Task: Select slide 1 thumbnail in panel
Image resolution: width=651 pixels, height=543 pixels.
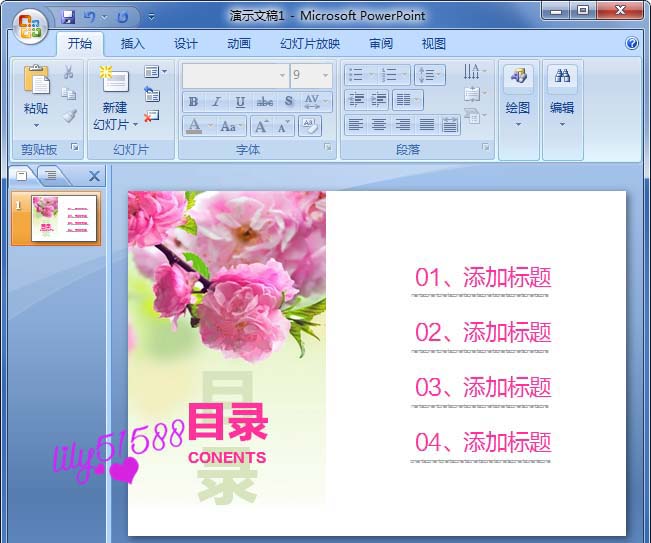Action: (x=56, y=219)
